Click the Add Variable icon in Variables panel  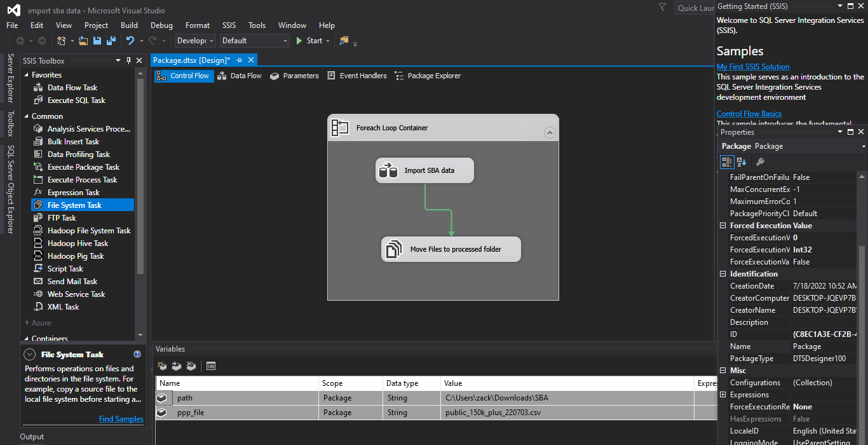point(163,366)
